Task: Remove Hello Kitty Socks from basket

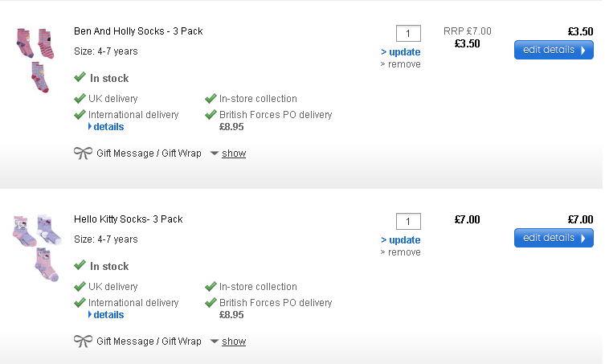Action: tap(400, 252)
